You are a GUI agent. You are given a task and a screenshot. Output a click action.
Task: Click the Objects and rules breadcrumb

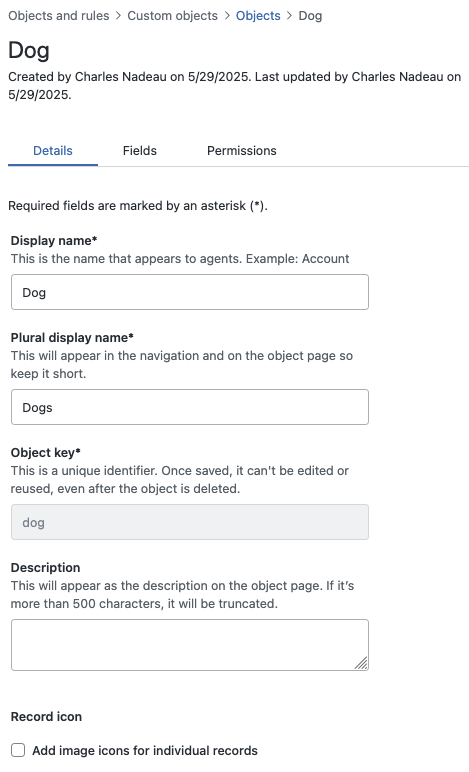click(59, 16)
